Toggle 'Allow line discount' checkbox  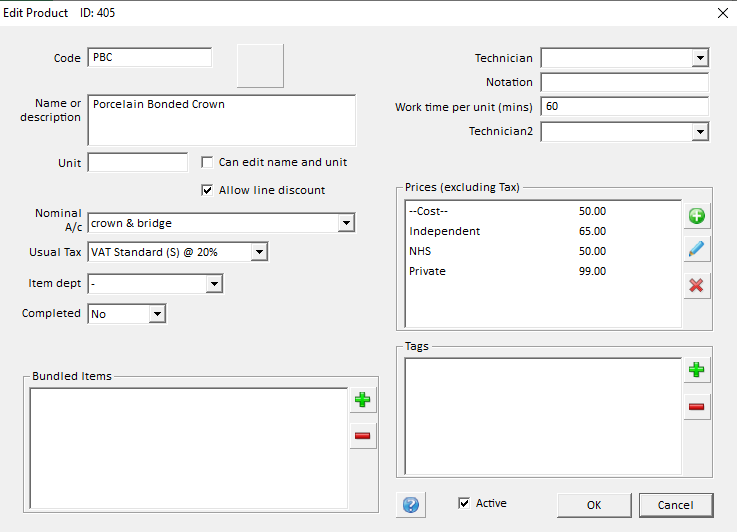pyautogui.click(x=208, y=190)
